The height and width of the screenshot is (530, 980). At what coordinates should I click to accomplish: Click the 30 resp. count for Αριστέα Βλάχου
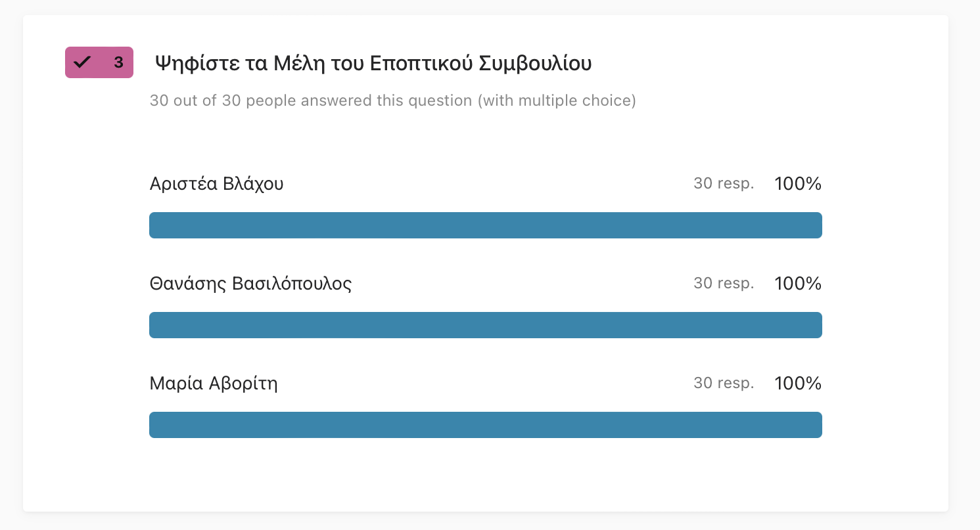click(x=724, y=184)
